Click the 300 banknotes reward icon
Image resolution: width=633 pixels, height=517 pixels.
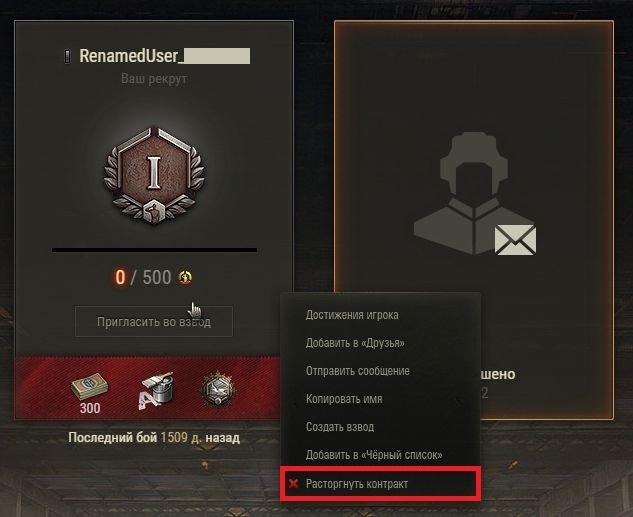(x=90, y=387)
